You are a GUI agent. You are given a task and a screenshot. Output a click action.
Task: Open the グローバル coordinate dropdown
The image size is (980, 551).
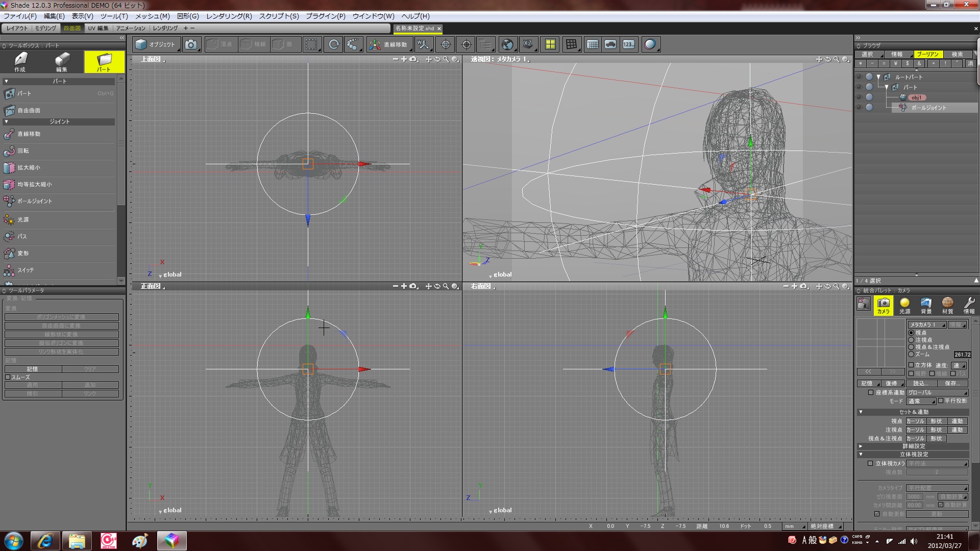click(x=937, y=392)
